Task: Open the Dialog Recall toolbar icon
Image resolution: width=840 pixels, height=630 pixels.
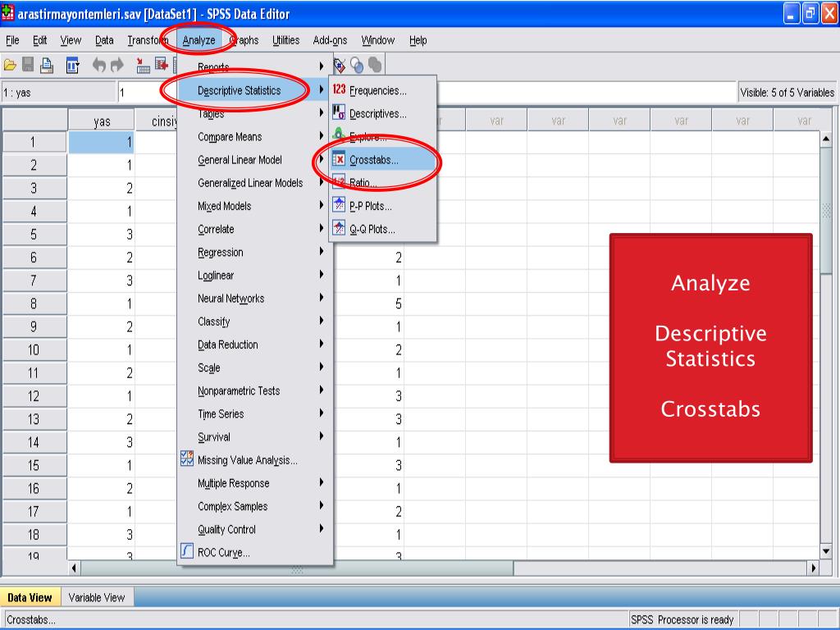Action: click(72, 65)
